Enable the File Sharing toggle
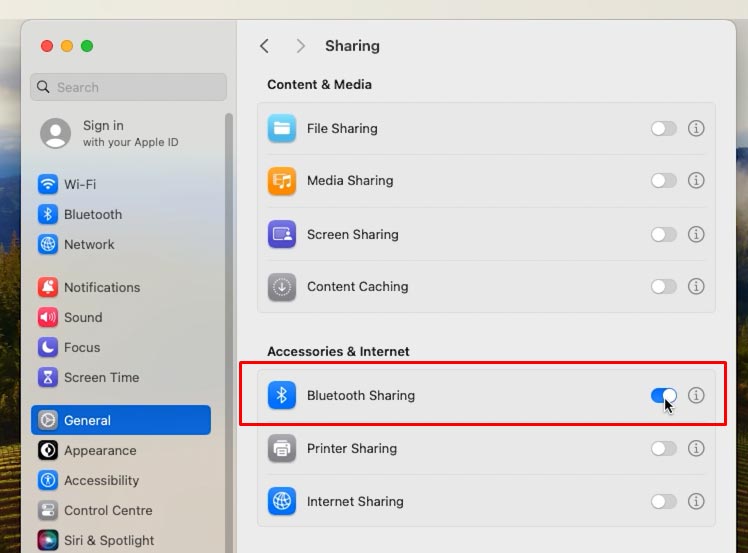 coord(664,128)
